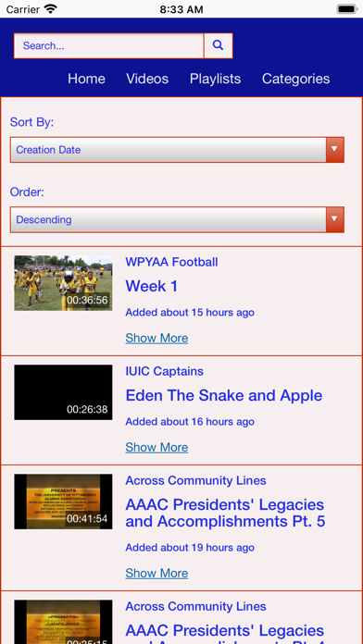Click the WPYAA Football show name

tap(171, 262)
